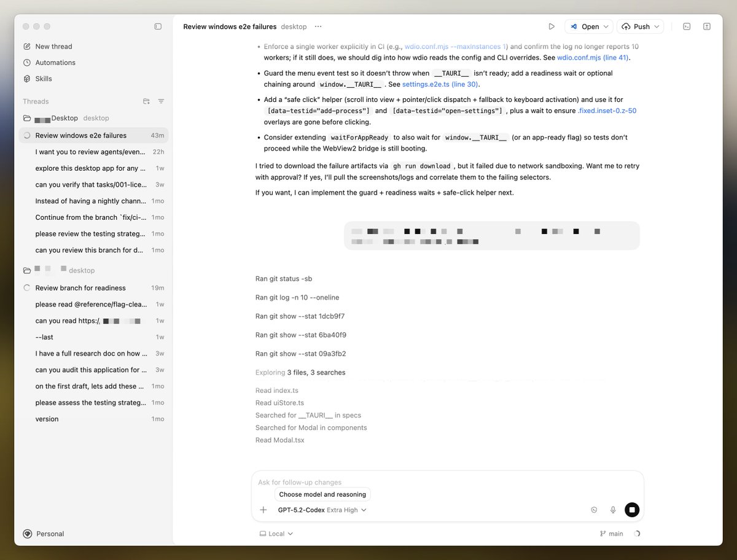
Task: Add a new project folder in Threads
Action: click(146, 101)
